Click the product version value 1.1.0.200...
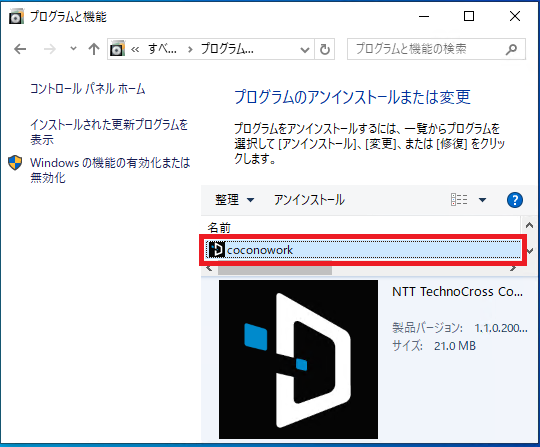The image size is (540, 447). pos(501,328)
